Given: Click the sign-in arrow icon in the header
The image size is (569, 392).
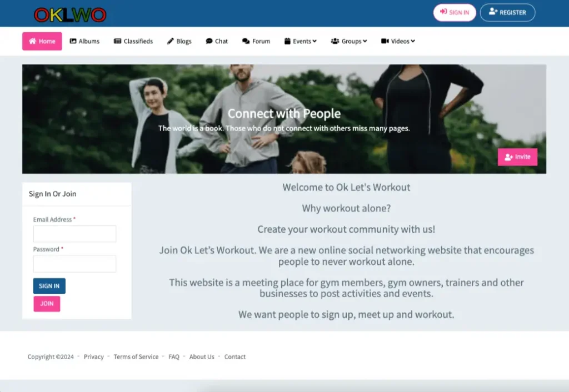Looking at the screenshot, I should 444,12.
